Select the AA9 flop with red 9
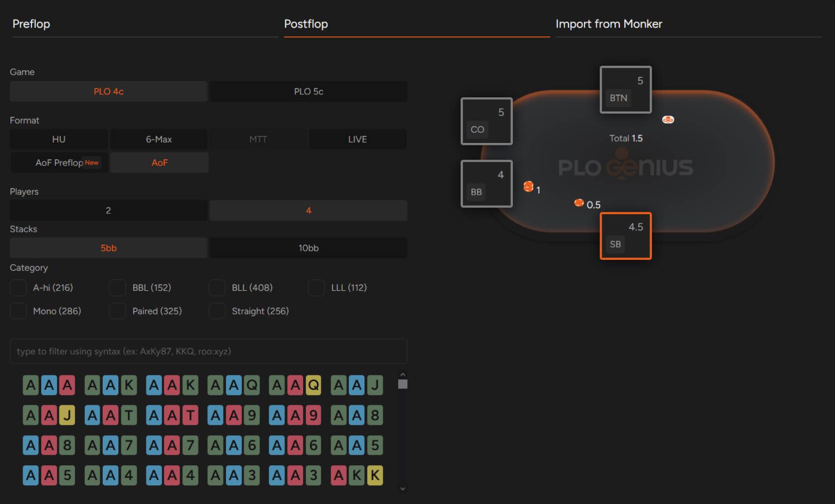 tap(295, 415)
